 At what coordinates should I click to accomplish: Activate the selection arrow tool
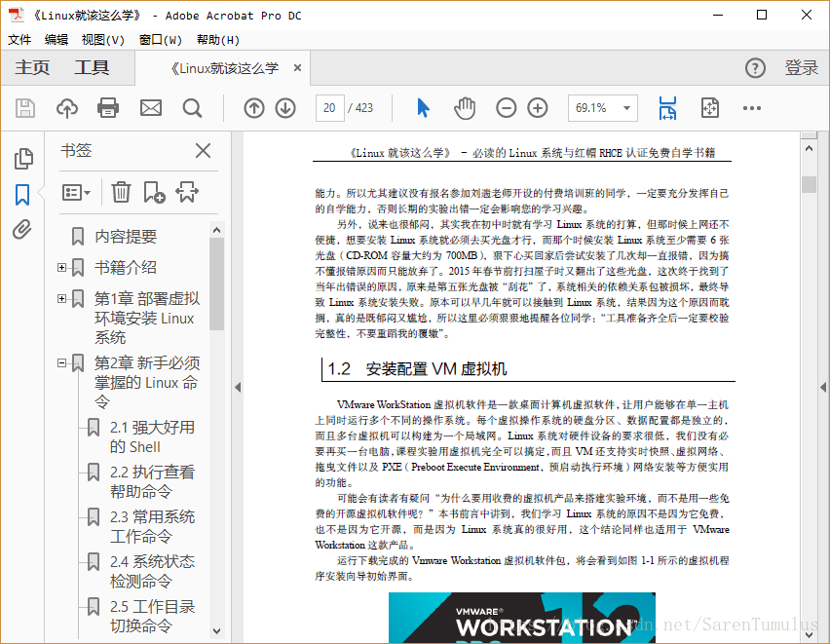click(423, 108)
